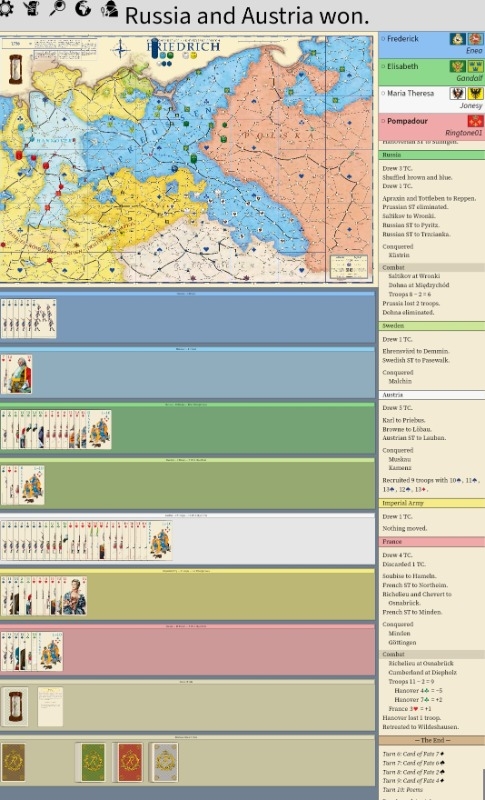Viewport: 485px width, 800px height.
Task: Click the scroll tool icon in the toolbar
Action: coord(32,8)
